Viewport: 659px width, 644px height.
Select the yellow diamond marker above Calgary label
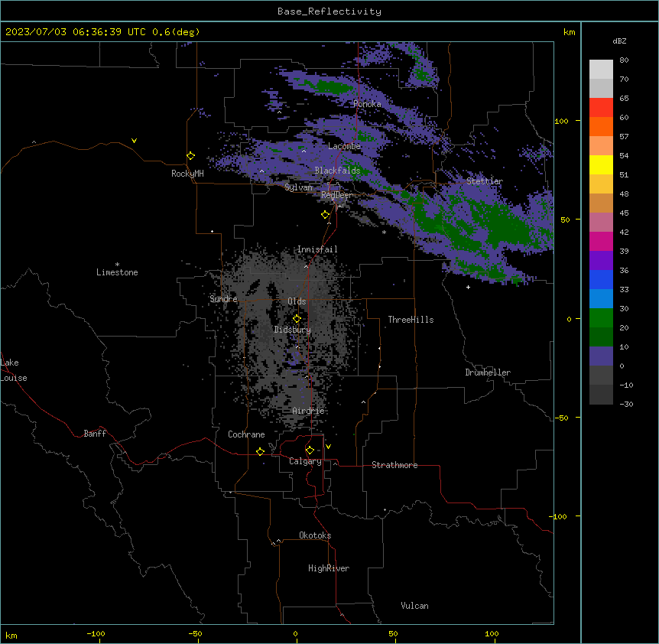point(310,450)
